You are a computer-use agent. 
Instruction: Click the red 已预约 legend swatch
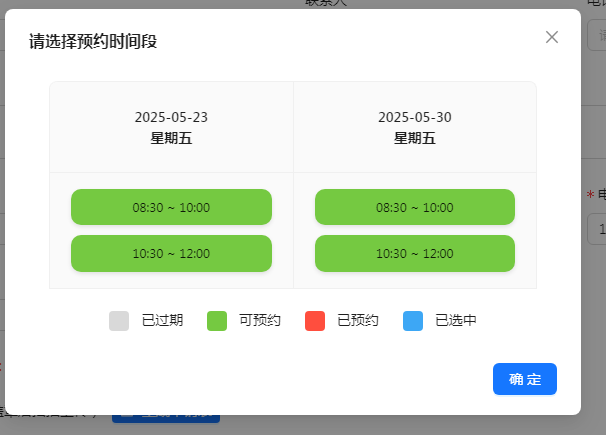tap(315, 321)
